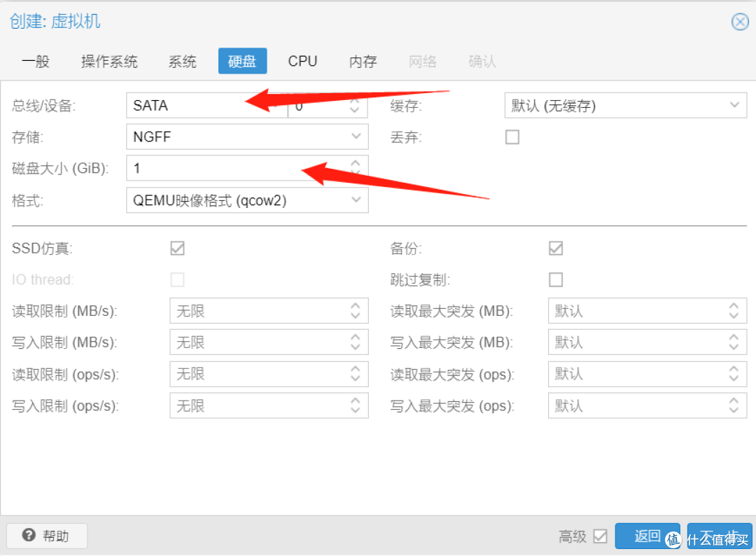Image resolution: width=756 pixels, height=556 pixels.
Task: Switch to the 内存 tab
Action: pyautogui.click(x=362, y=61)
